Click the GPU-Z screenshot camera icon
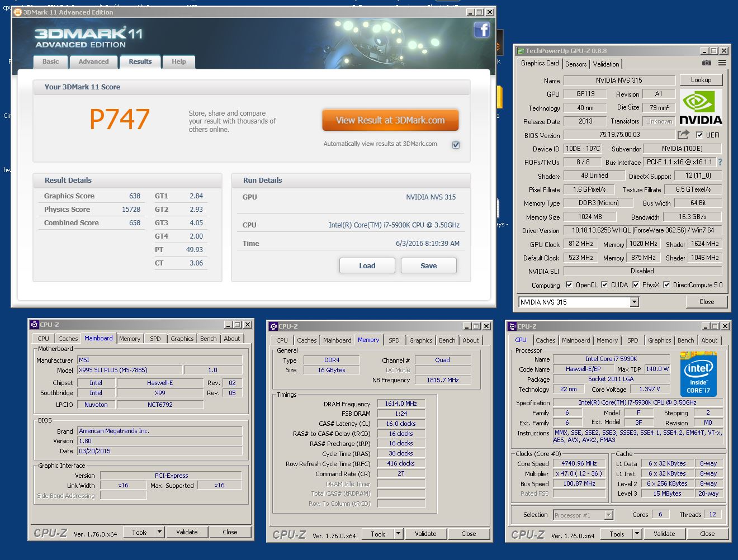Viewport: 738px width, 560px height. [x=707, y=63]
